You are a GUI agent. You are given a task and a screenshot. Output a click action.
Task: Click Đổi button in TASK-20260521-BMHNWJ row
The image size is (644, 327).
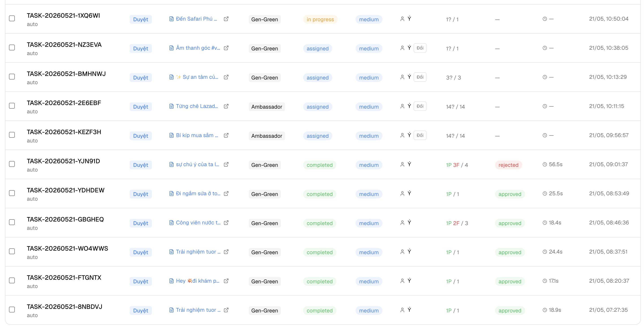click(420, 77)
